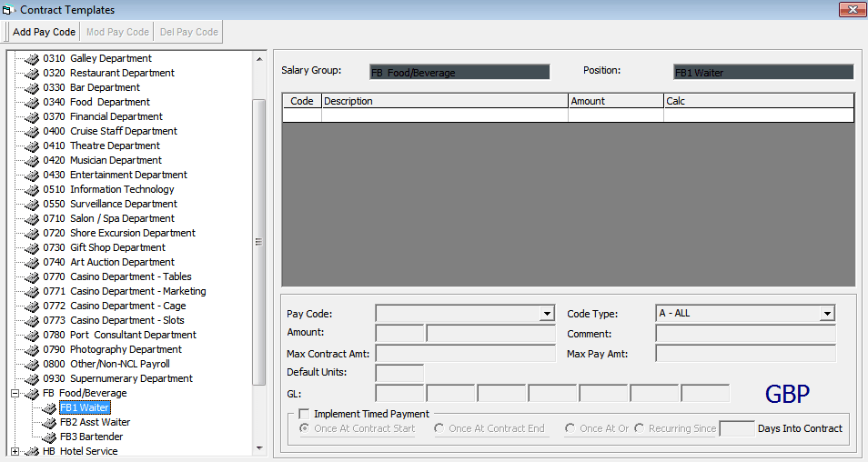
Task: Click the icon beside 0340 Food Department
Action: (x=32, y=103)
